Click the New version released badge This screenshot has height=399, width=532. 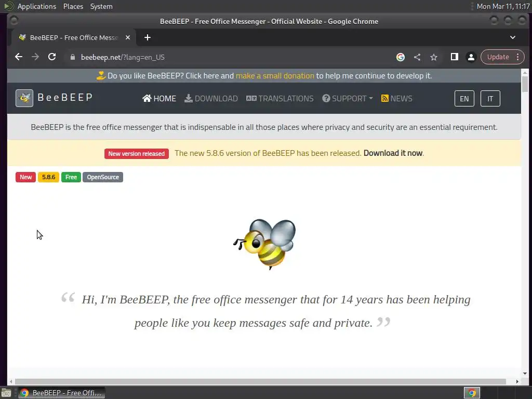tap(137, 154)
